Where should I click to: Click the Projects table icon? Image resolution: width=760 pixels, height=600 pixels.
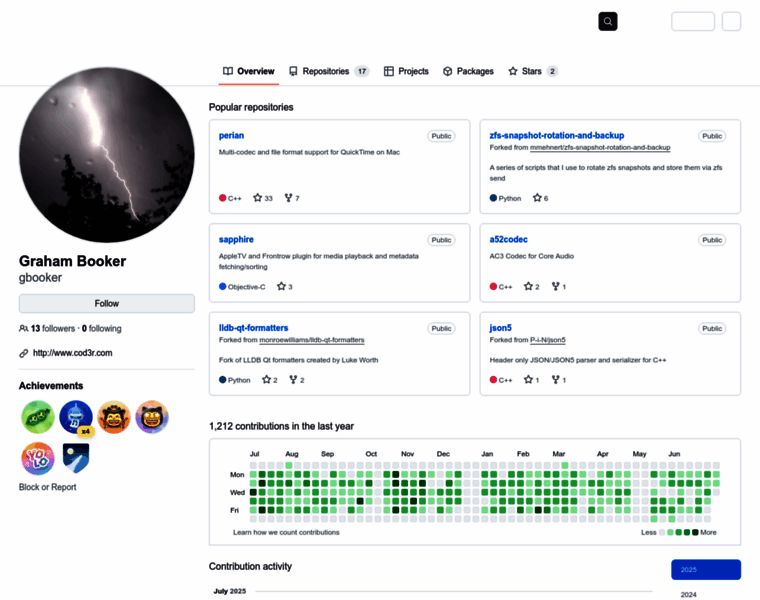coord(389,71)
